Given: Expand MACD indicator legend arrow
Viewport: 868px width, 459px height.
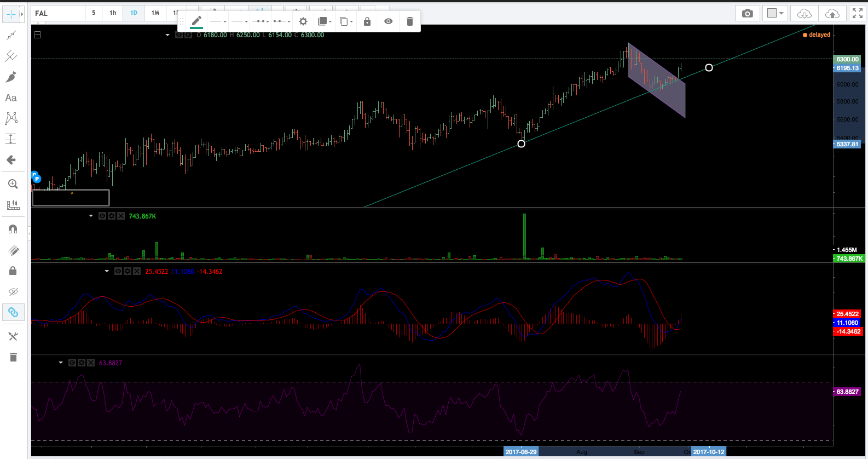Looking at the screenshot, I should click(107, 271).
